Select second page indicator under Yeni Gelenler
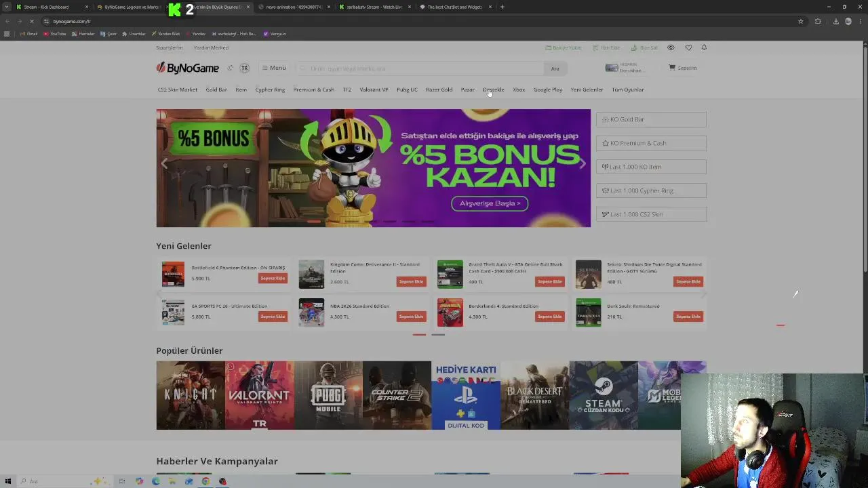Viewport: 868px width, 488px height. pos(438,334)
